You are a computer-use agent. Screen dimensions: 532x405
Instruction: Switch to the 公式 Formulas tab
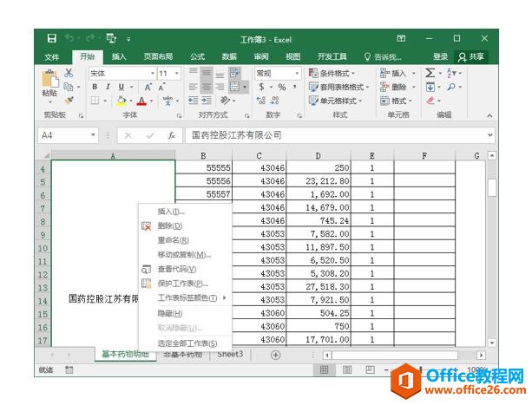pyautogui.click(x=197, y=56)
